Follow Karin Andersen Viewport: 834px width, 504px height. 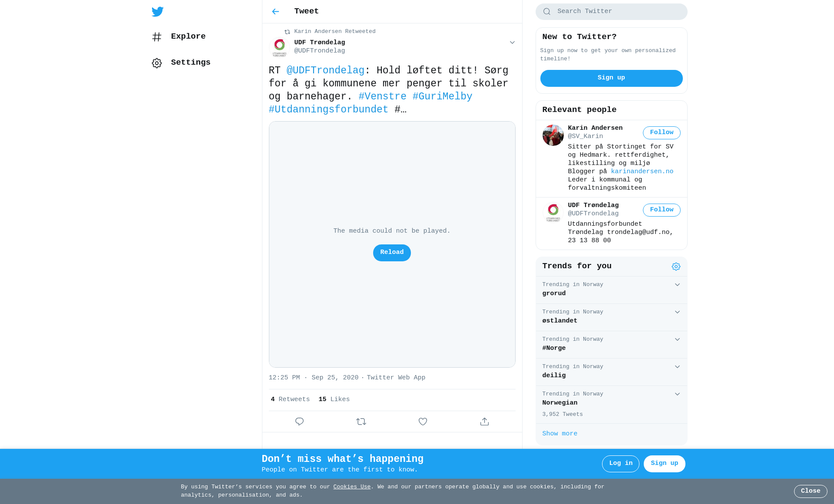(662, 133)
